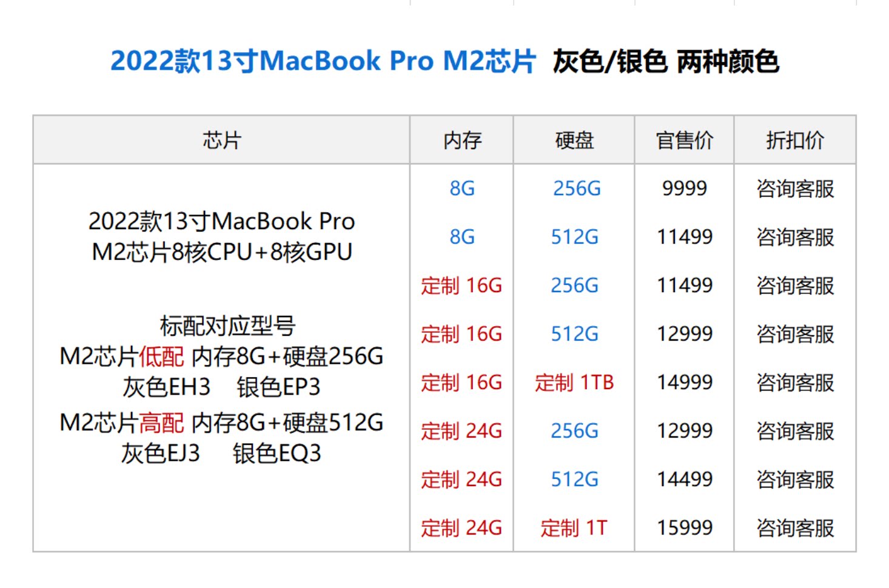This screenshot has width=889, height=588.
Task: Select the "折扣价" column header
Action: coord(795,141)
